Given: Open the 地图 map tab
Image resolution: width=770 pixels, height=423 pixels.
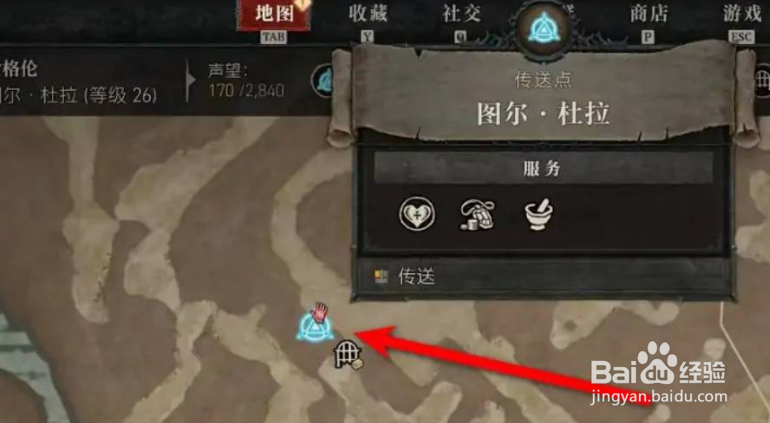Looking at the screenshot, I should coord(274,15).
